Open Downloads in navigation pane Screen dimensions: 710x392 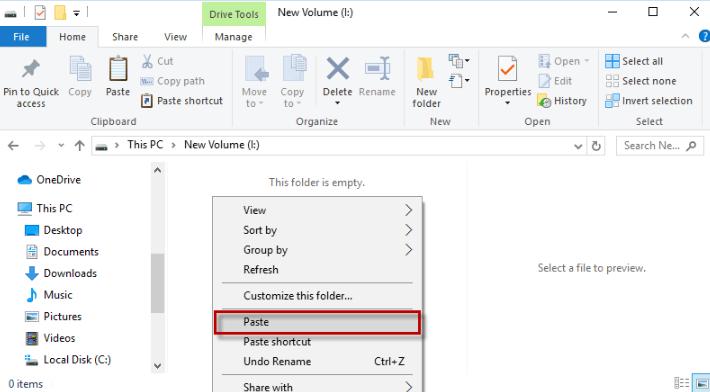[61, 273]
